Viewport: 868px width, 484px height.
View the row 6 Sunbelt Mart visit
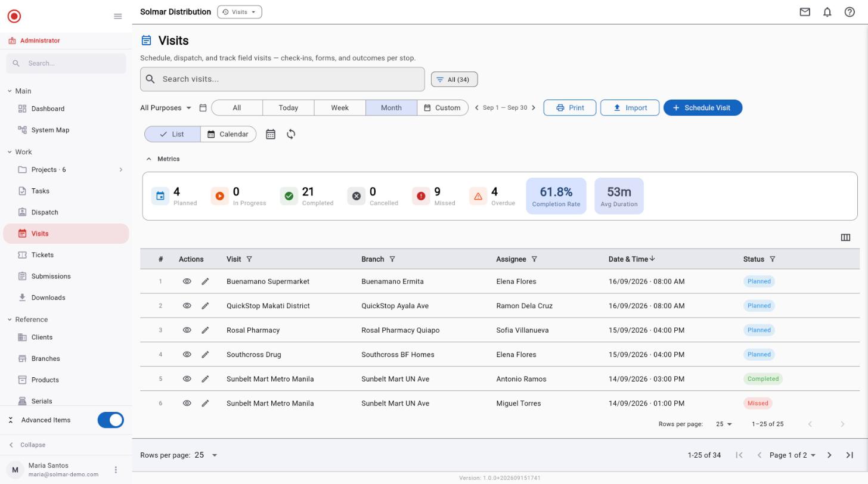pos(187,404)
